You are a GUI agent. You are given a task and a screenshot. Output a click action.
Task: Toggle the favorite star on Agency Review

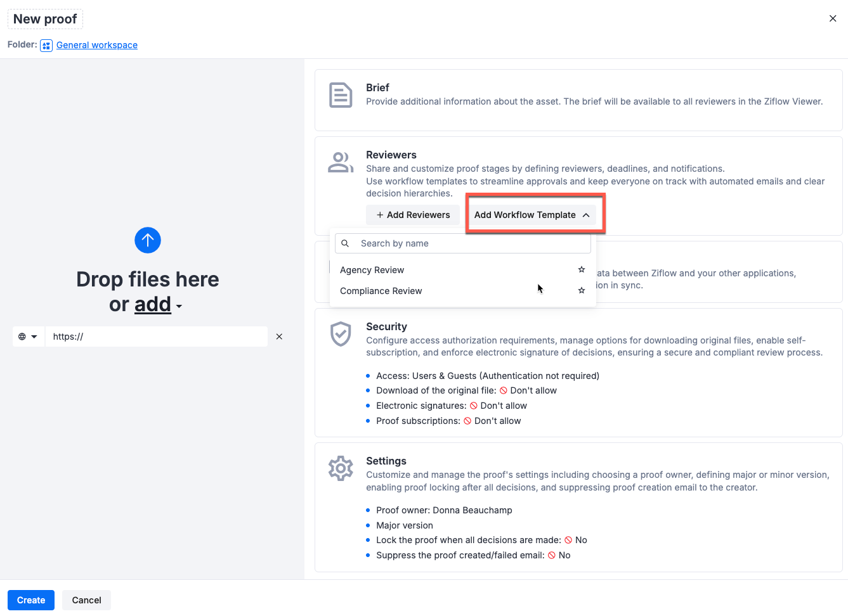[x=582, y=269]
